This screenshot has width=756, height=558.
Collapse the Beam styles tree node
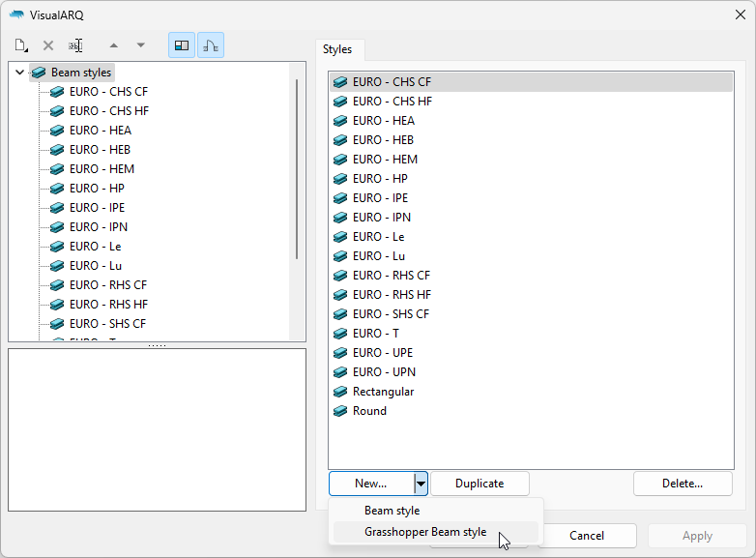click(19, 73)
